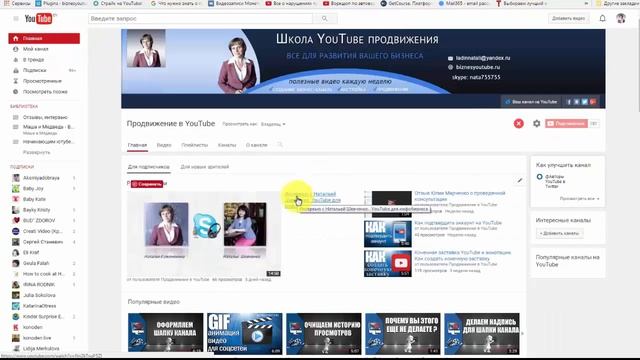Play the featured Skype interview video
Image resolution: width=640 pixels, height=360 pixels.
click(204, 233)
